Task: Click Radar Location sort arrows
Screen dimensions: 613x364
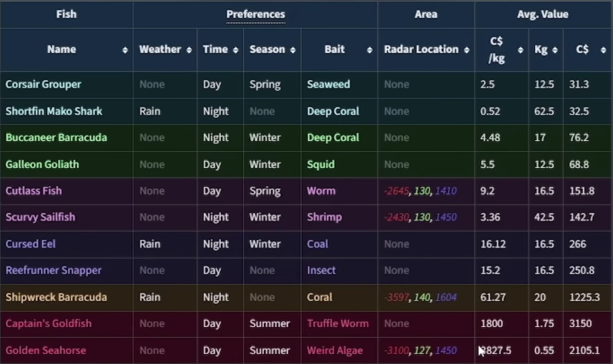Action: pyautogui.click(x=466, y=50)
